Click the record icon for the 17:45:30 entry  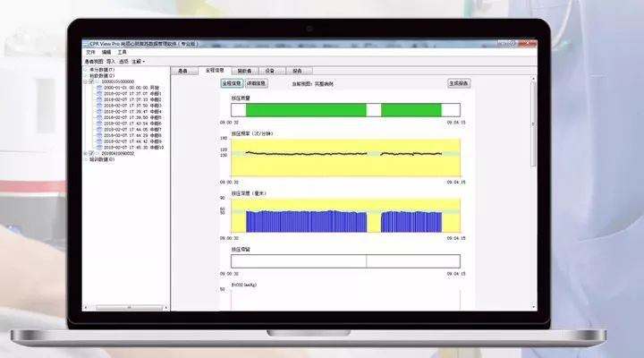pos(99,147)
